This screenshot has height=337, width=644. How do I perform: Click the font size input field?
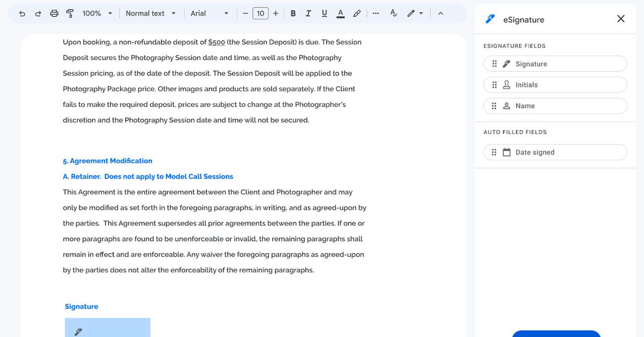260,13
